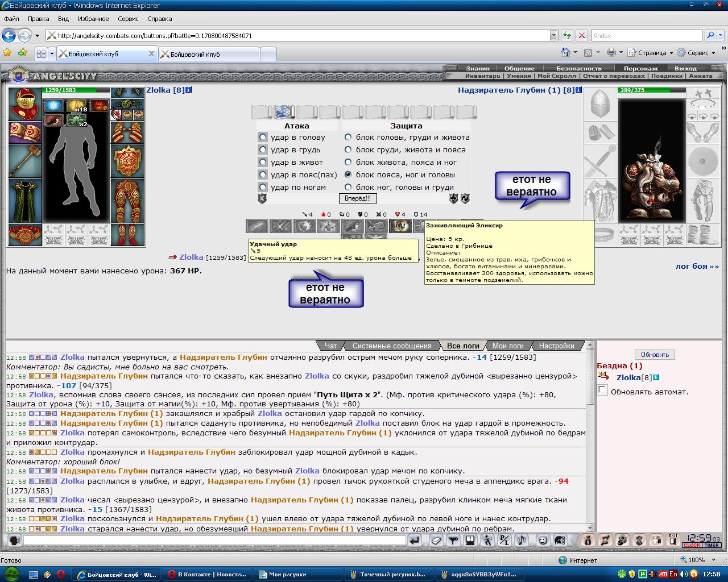
Task: Open Умения link in game menu
Action: tap(519, 76)
